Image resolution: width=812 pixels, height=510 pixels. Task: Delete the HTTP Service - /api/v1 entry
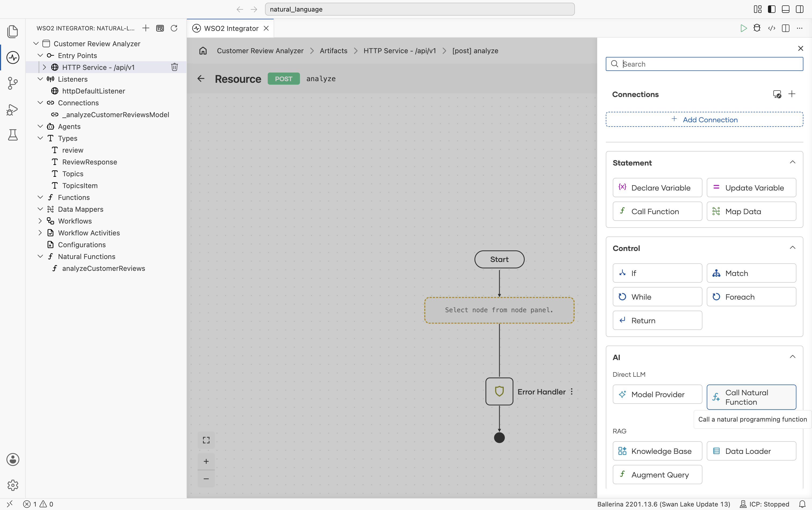(175, 67)
